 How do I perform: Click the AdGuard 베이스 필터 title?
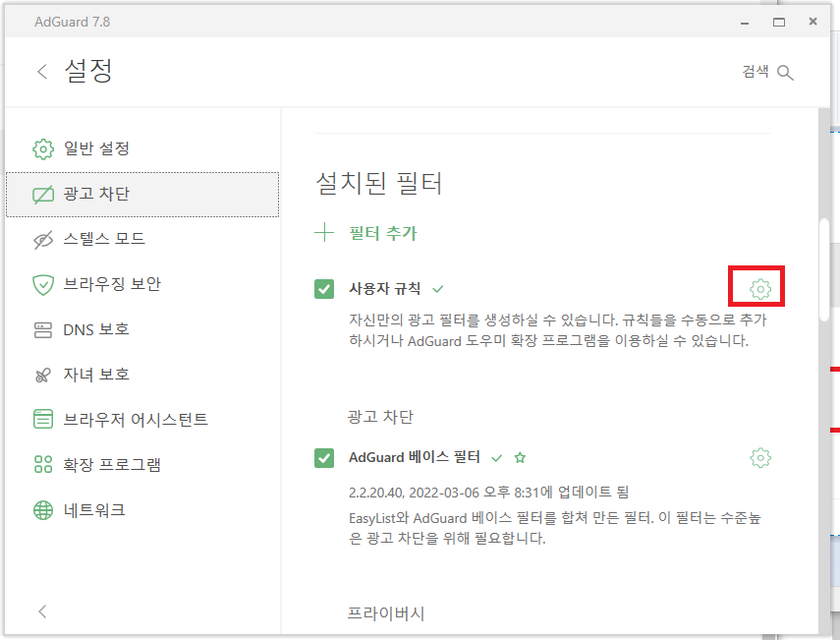coord(415,457)
